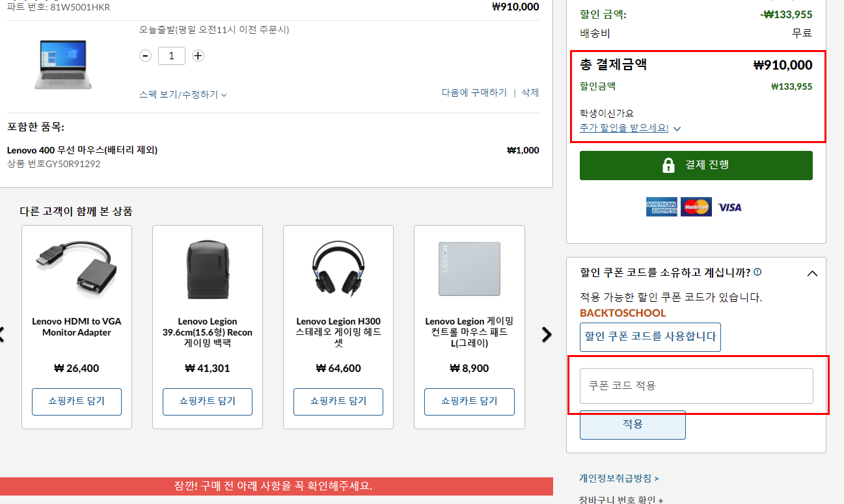Go to next carousel products arrow
Screen dimensions: 844x504
coord(547,334)
